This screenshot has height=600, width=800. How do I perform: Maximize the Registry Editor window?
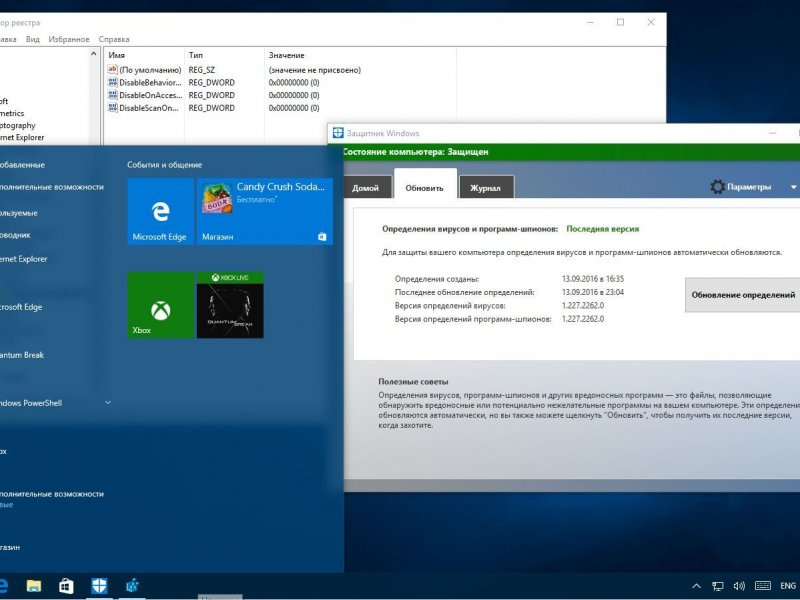[x=620, y=22]
